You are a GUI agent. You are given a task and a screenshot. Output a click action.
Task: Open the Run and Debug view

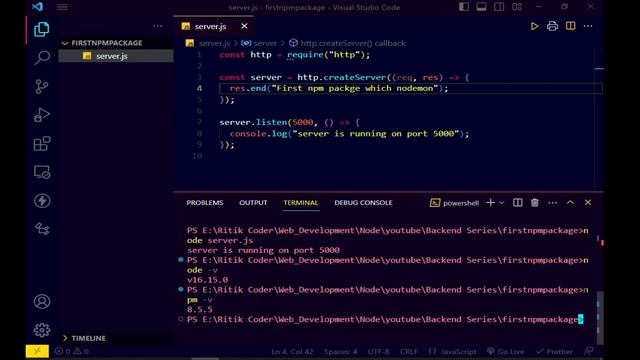pos(42,115)
